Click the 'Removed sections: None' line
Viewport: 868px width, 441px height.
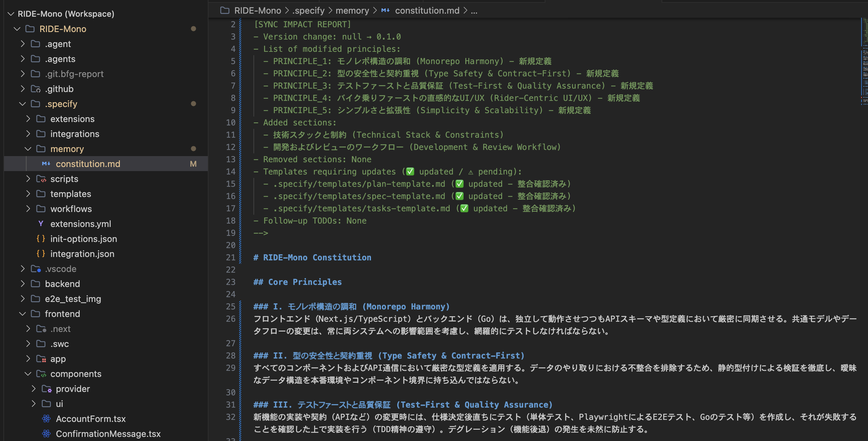(x=312, y=159)
